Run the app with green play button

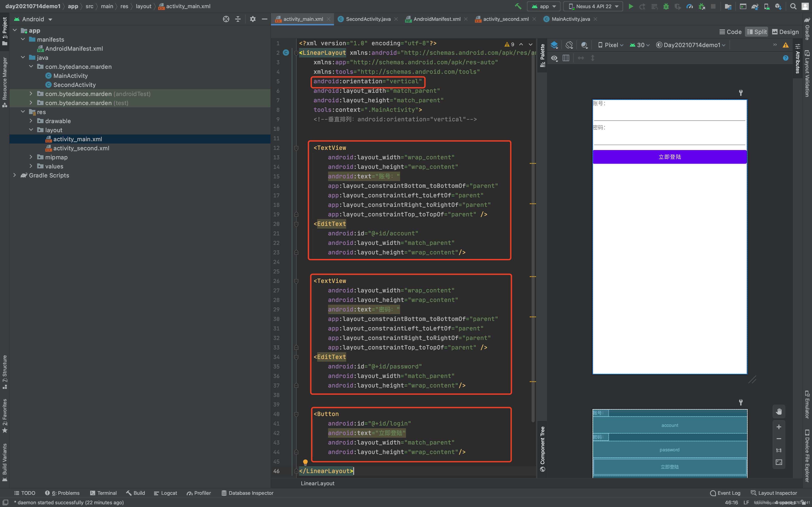631,6
